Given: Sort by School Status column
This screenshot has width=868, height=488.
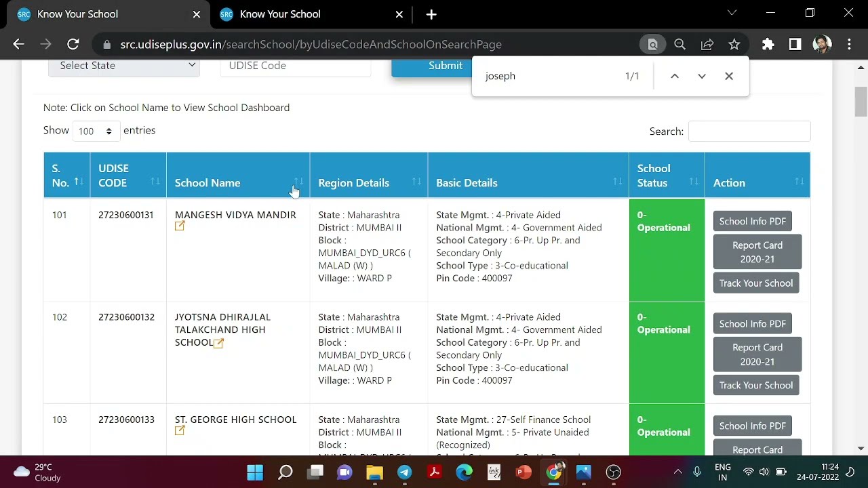Looking at the screenshot, I should 667,176.
